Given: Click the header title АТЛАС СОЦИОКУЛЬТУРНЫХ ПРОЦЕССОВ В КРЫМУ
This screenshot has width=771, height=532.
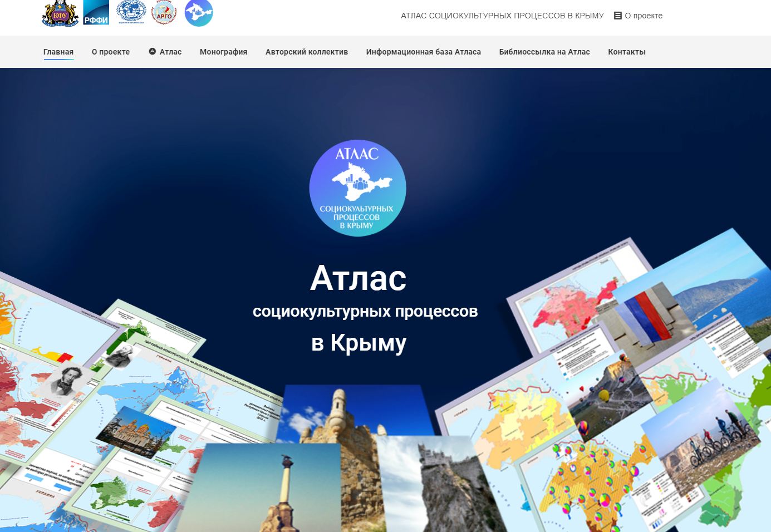Looking at the screenshot, I should (502, 16).
